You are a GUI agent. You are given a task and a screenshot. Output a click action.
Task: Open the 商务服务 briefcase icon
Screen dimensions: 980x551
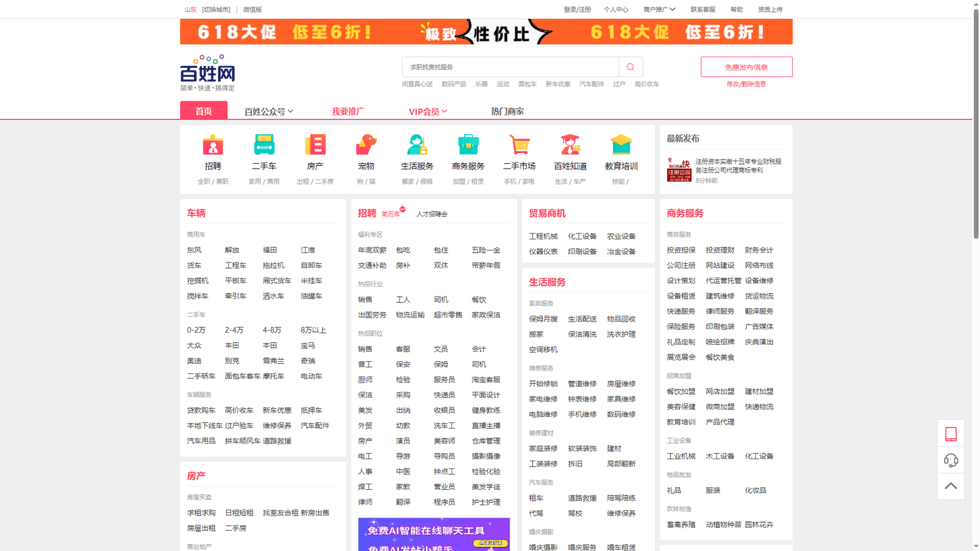point(468,145)
